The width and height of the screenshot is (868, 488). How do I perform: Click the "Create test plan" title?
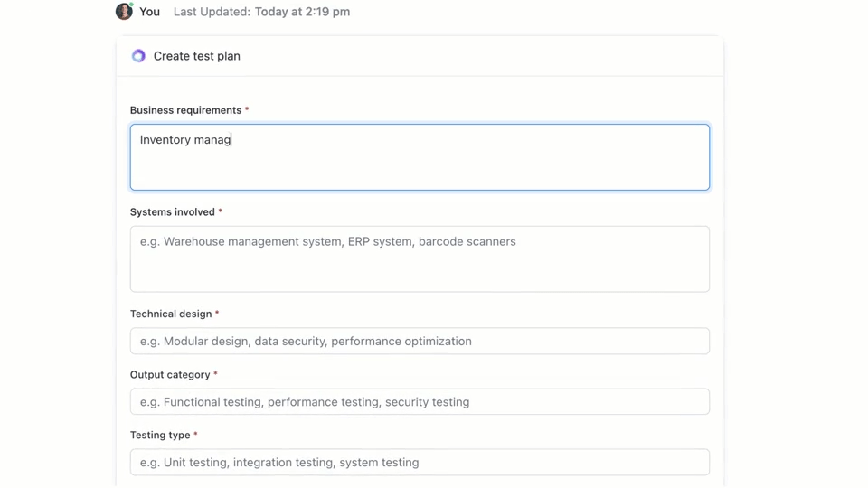(x=197, y=56)
